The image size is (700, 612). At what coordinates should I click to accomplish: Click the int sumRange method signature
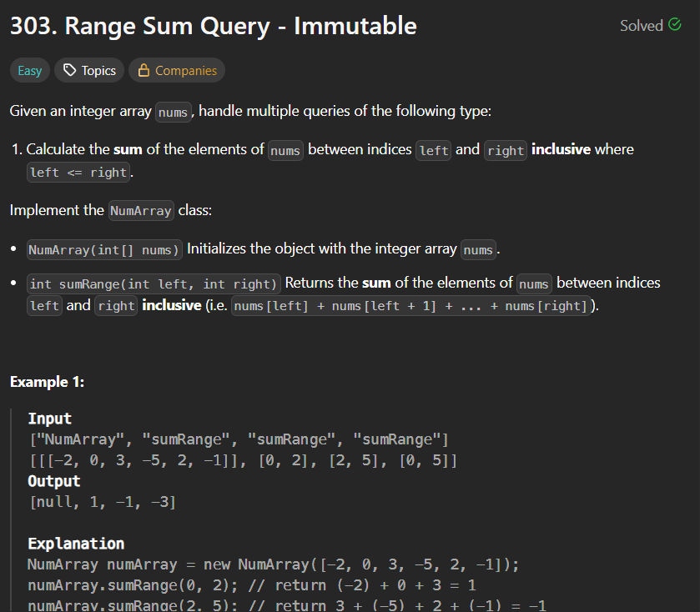click(x=154, y=283)
